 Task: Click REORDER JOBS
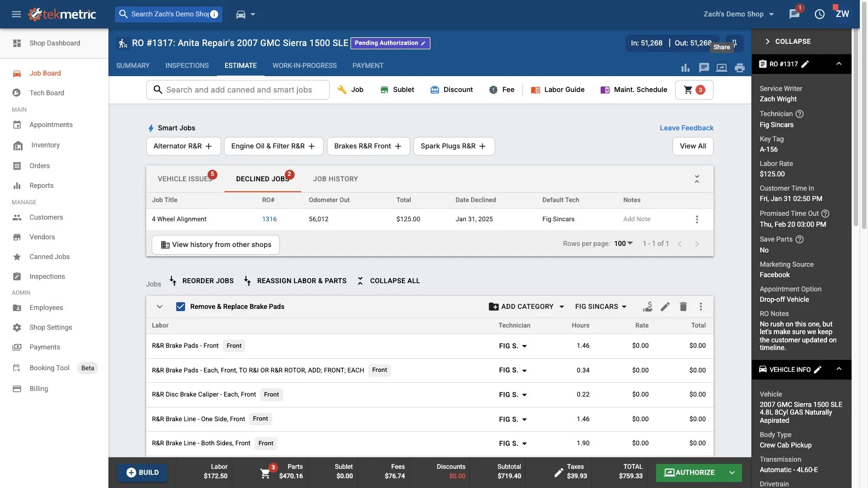[x=201, y=281]
